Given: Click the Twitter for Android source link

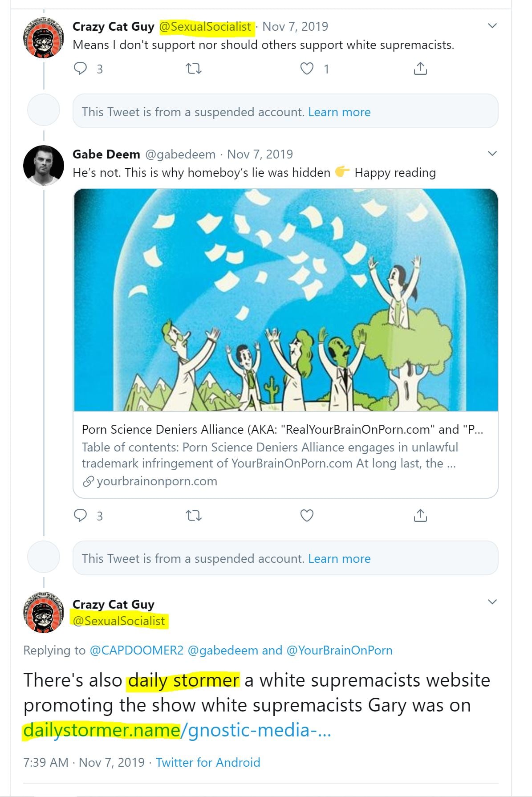Looking at the screenshot, I should (x=207, y=762).
